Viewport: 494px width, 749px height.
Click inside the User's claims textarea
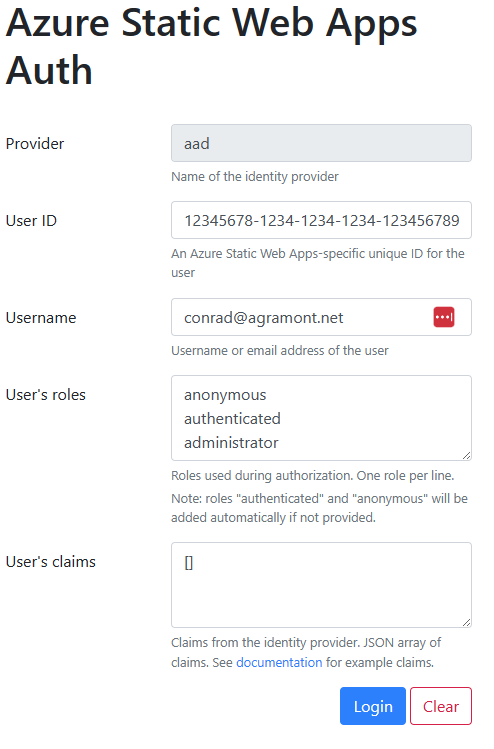coord(321,585)
